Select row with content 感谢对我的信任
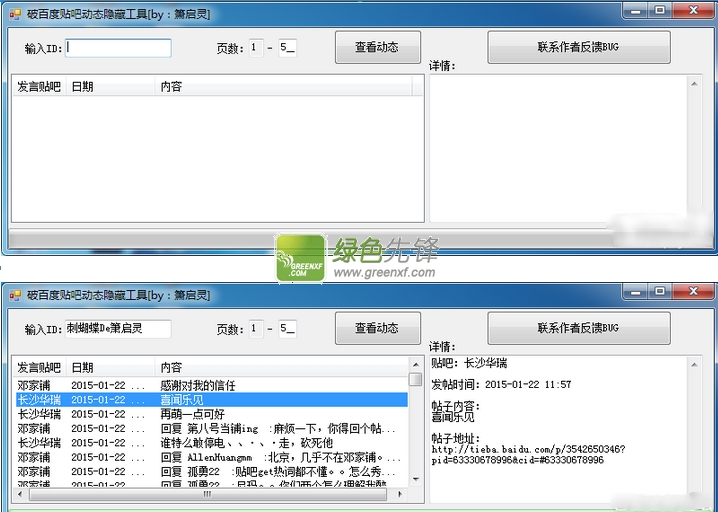Image resolution: width=718 pixels, height=512 pixels. point(212,385)
